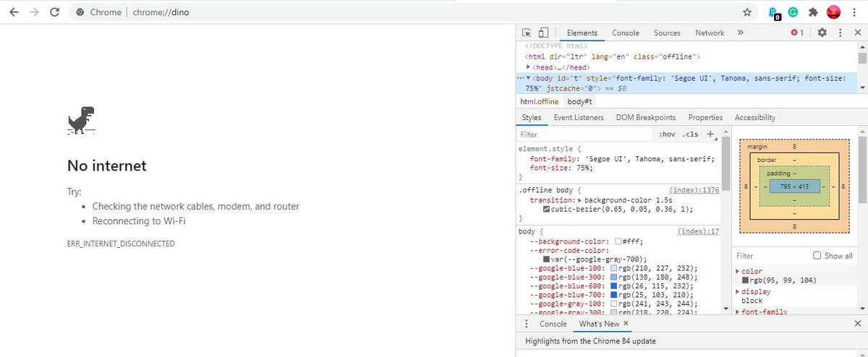Enable the Show all checkbox
The height and width of the screenshot is (357, 868).
coord(817,256)
